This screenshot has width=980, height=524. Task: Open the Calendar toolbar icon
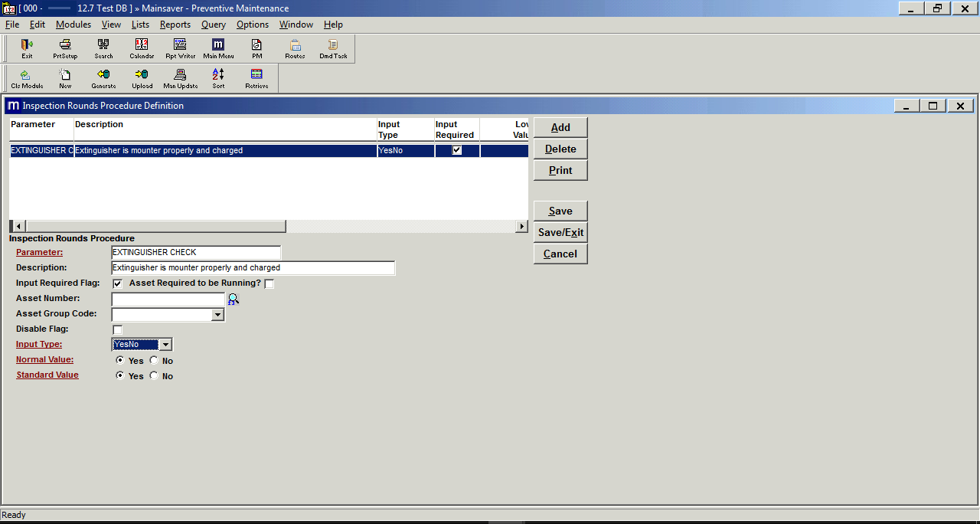point(142,48)
